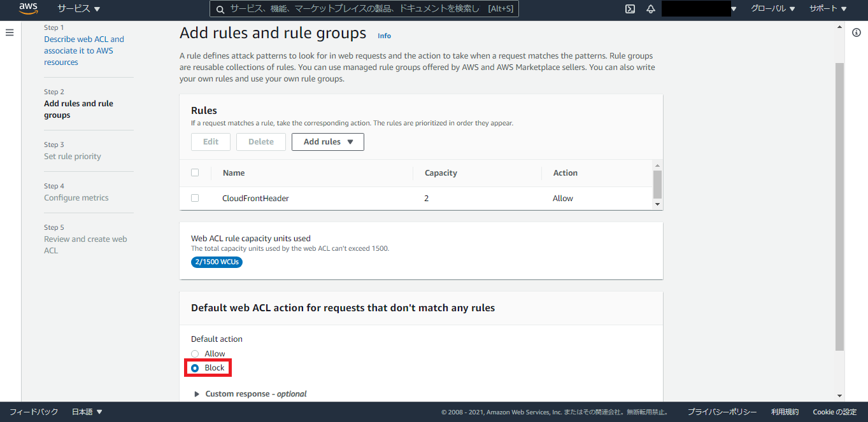Screen dimensions: 868x422
Task: Click the フィードバック feedback link
Action: (x=34, y=412)
